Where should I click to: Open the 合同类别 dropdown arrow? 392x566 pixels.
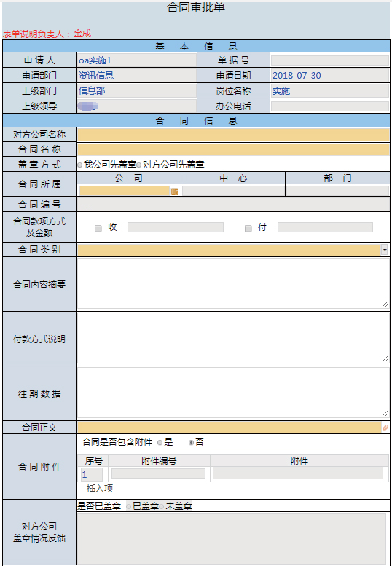385,249
